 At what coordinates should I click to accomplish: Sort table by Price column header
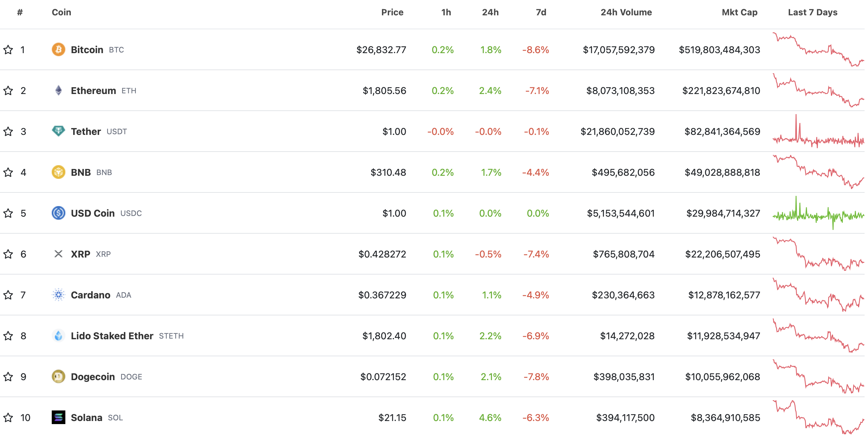click(x=392, y=12)
